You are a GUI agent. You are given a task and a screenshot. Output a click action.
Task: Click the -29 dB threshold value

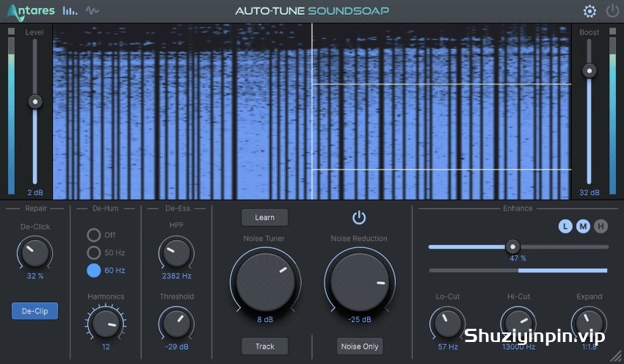pos(177,347)
